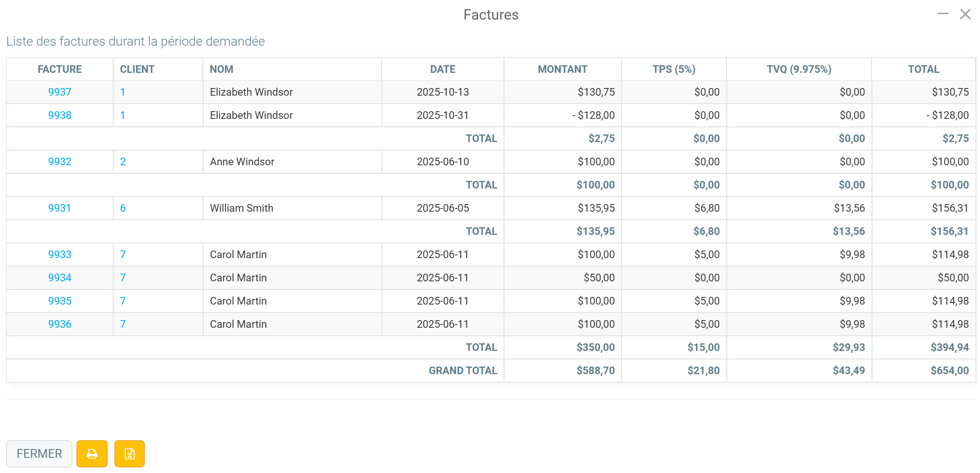Click the FERMER button
This screenshot has height=473, width=980.
[39, 453]
